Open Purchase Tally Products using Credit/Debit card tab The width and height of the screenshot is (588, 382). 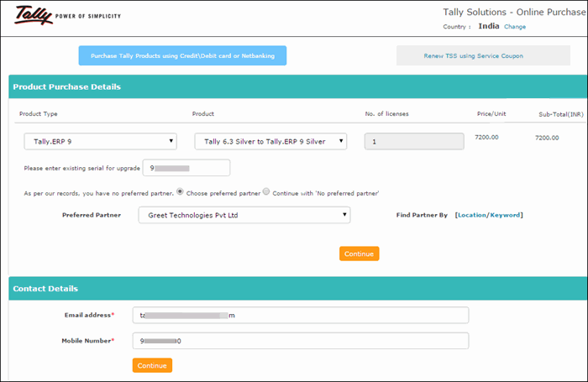tap(182, 55)
